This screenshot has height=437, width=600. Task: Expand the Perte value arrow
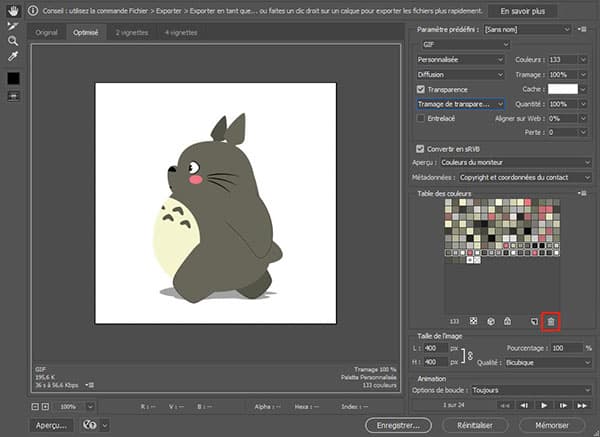coord(583,132)
